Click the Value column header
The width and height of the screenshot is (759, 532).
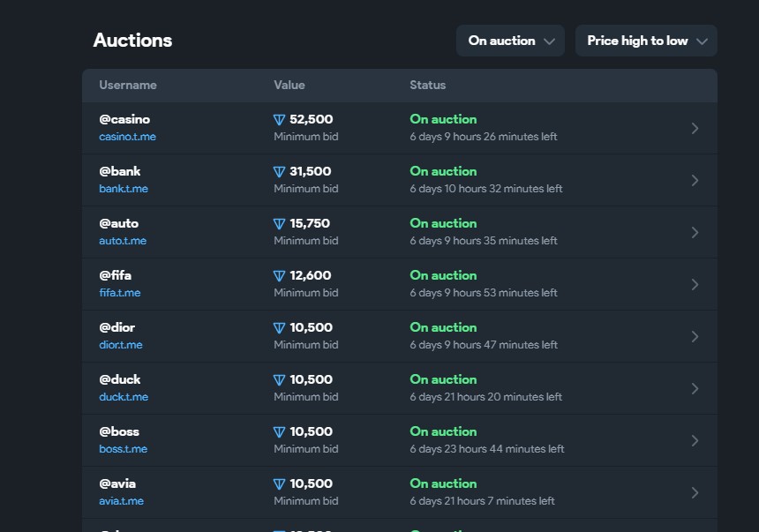tap(289, 86)
